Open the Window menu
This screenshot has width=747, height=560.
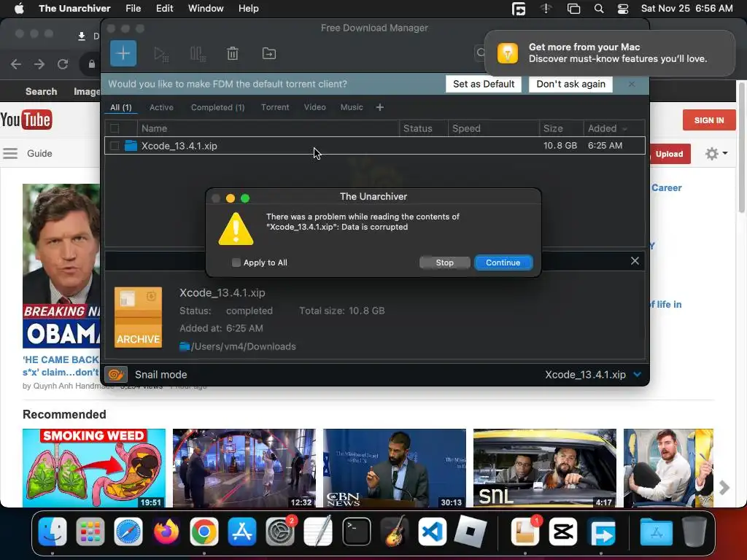point(206,9)
